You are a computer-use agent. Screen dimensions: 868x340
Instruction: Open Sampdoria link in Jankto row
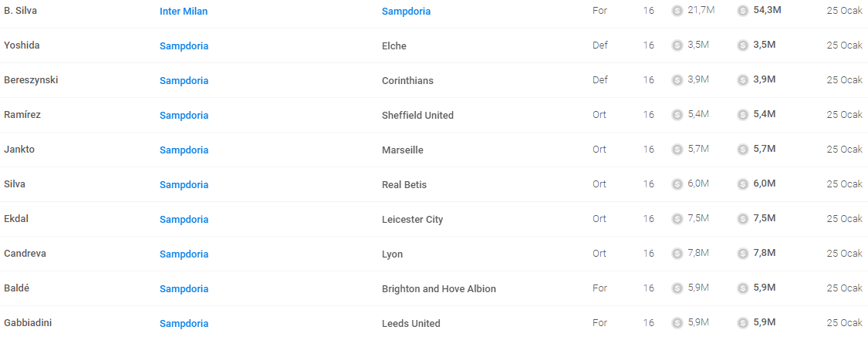[184, 150]
